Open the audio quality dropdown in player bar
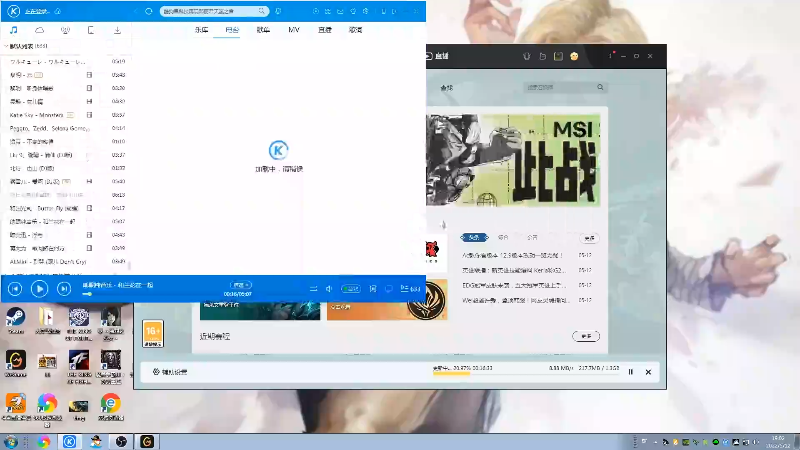800x450 pixels. tap(241, 285)
